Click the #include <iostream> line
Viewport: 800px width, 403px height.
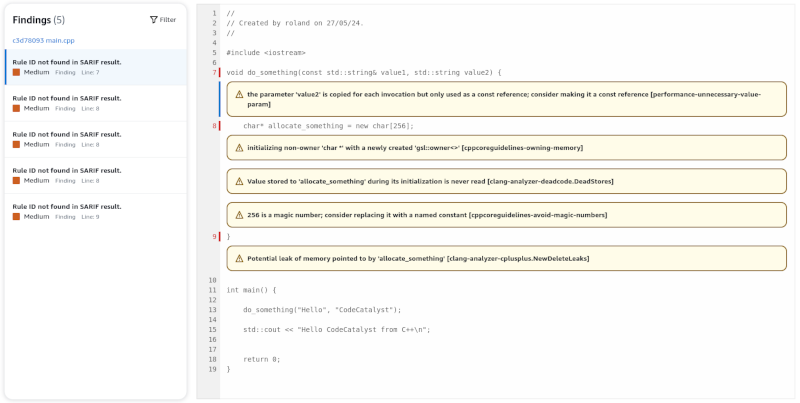(266, 52)
